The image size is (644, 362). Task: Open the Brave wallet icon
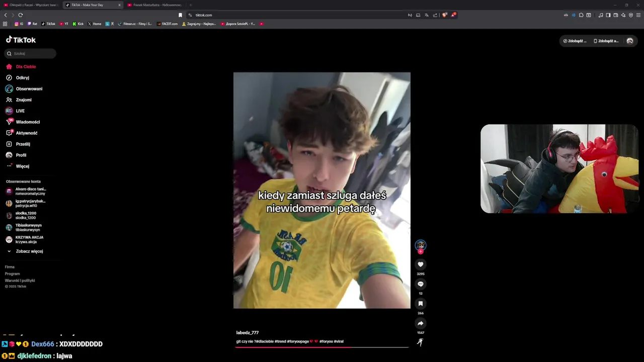tap(615, 15)
